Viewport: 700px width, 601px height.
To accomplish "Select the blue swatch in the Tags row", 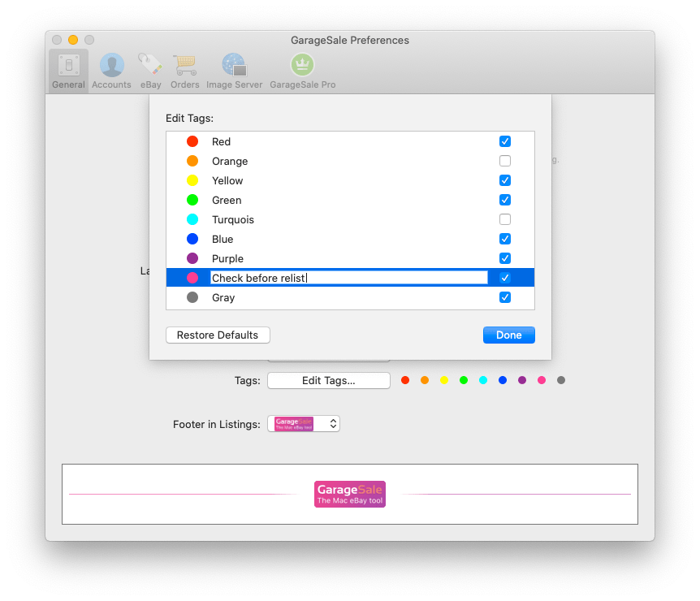I will click(x=503, y=379).
